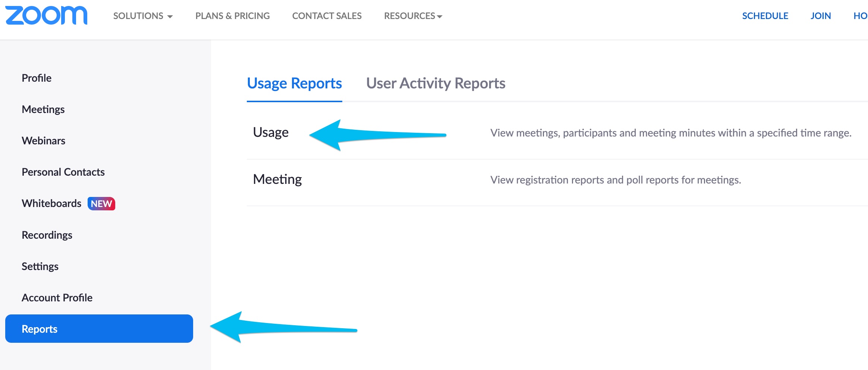This screenshot has width=868, height=370.
Task: Go to Webinars in the sidebar
Action: point(44,141)
